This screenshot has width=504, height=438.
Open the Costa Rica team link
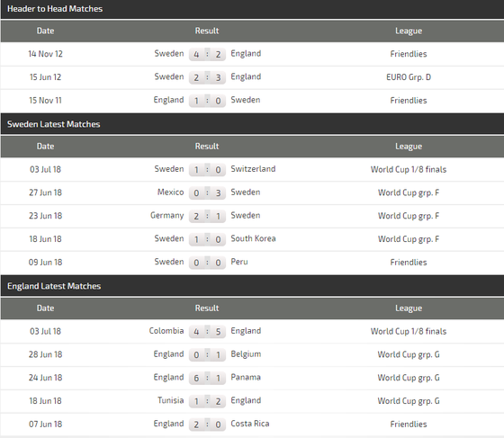click(x=250, y=424)
